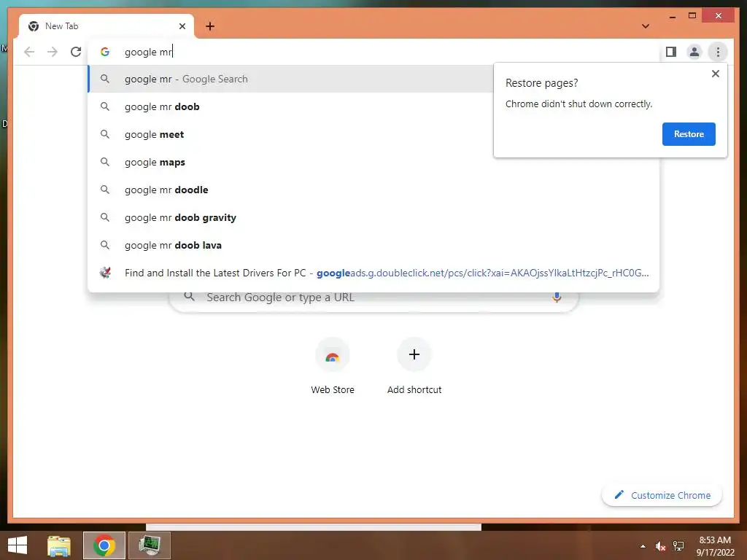Viewport: 747px width, 560px height.
Task: Close the New Tab tab
Action: click(x=182, y=26)
